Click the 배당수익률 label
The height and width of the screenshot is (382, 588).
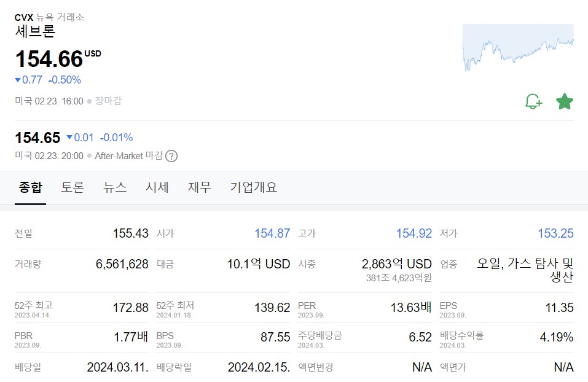pos(461,335)
